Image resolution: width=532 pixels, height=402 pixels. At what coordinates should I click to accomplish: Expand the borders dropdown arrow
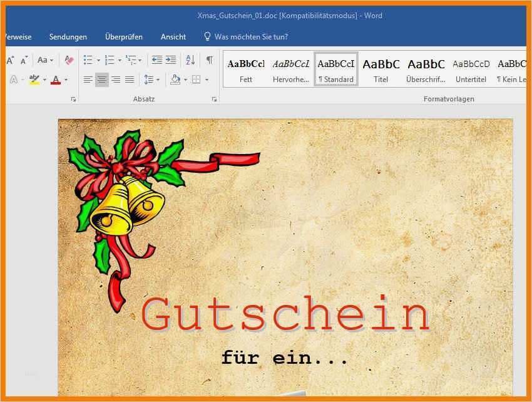pyautogui.click(x=207, y=80)
